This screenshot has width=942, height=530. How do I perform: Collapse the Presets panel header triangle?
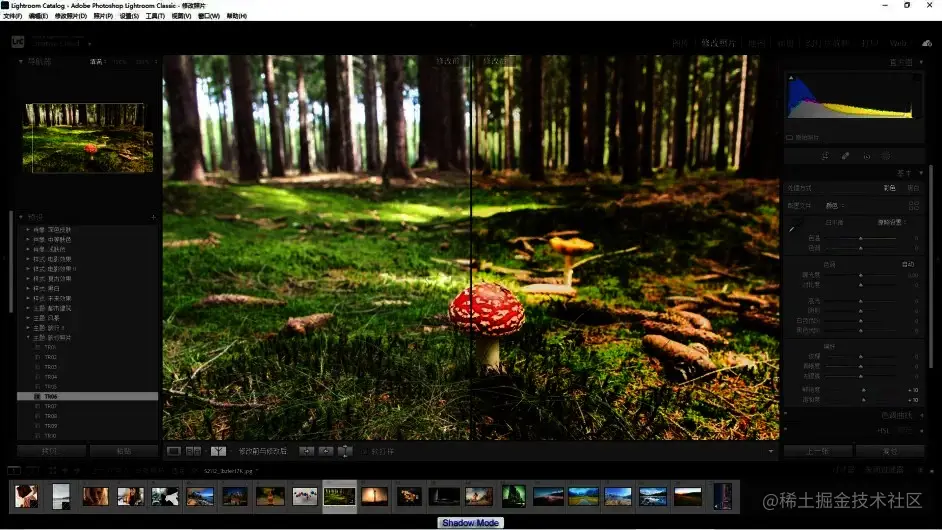[x=20, y=217]
